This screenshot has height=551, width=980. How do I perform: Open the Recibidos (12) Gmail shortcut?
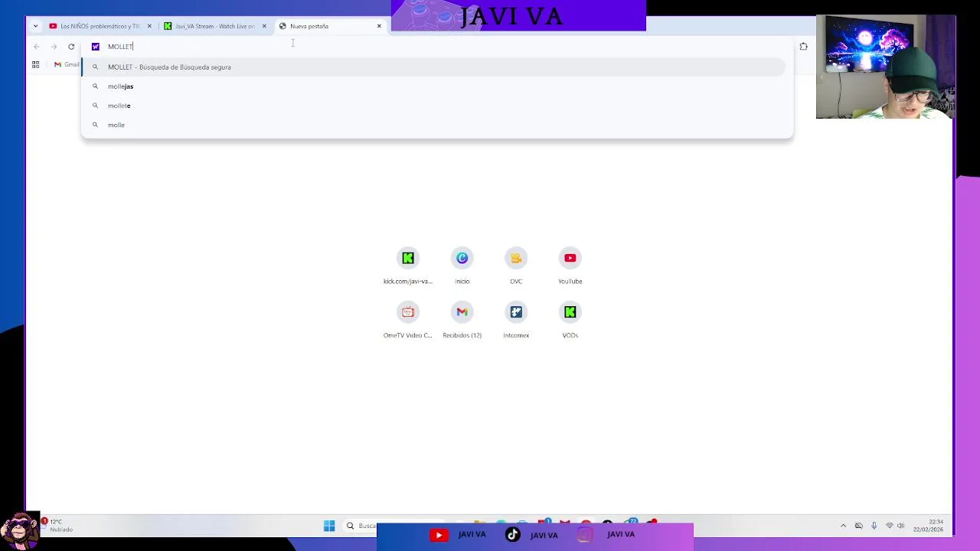(462, 321)
